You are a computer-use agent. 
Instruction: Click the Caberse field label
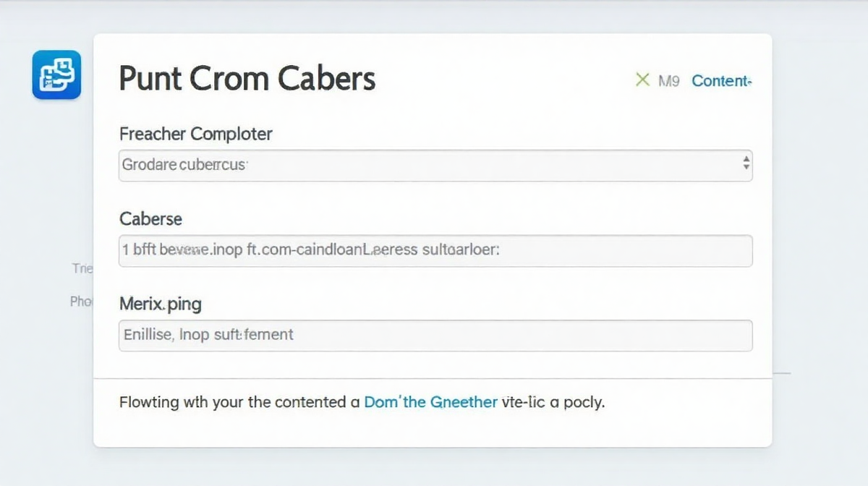tap(150, 218)
